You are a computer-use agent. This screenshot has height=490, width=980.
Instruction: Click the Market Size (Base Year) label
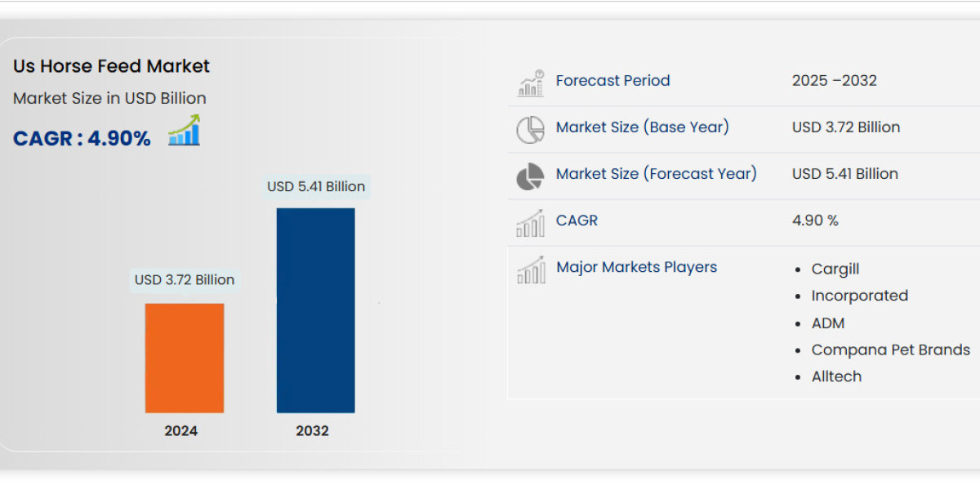[643, 127]
